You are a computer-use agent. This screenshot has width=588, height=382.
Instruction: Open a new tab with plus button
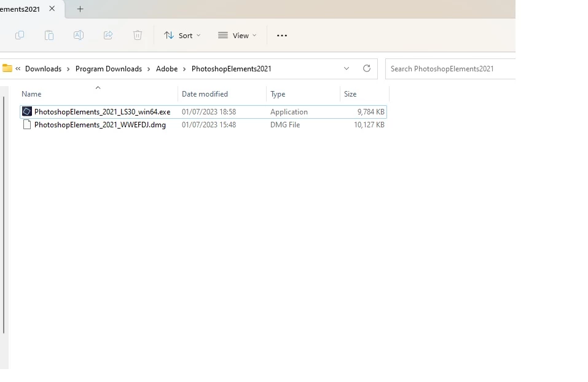coord(80,9)
